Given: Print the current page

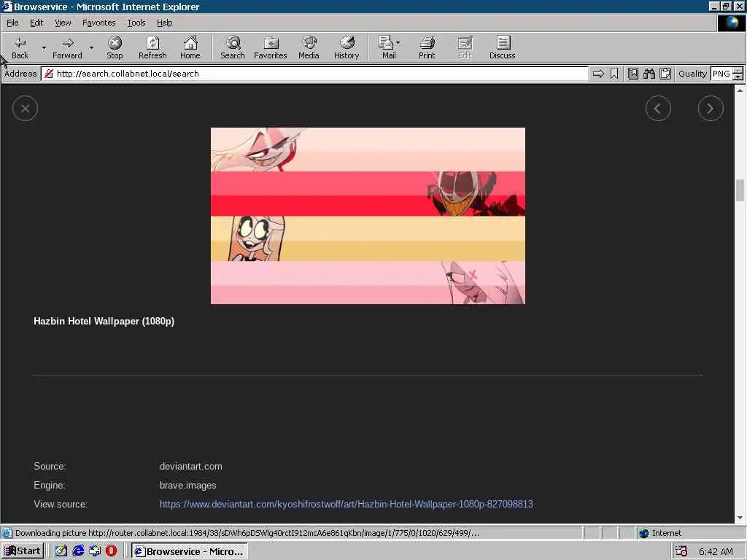Looking at the screenshot, I should pos(427,47).
